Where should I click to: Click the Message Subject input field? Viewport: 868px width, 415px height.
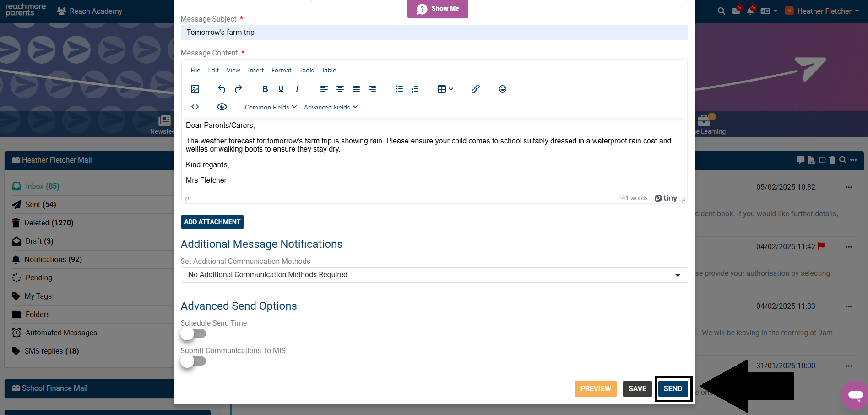pyautogui.click(x=434, y=32)
